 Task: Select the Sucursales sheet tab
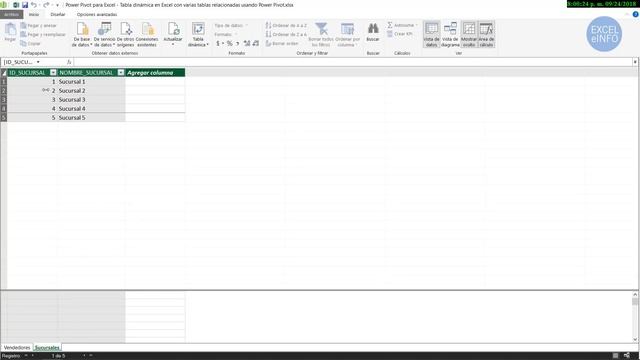coord(47,348)
